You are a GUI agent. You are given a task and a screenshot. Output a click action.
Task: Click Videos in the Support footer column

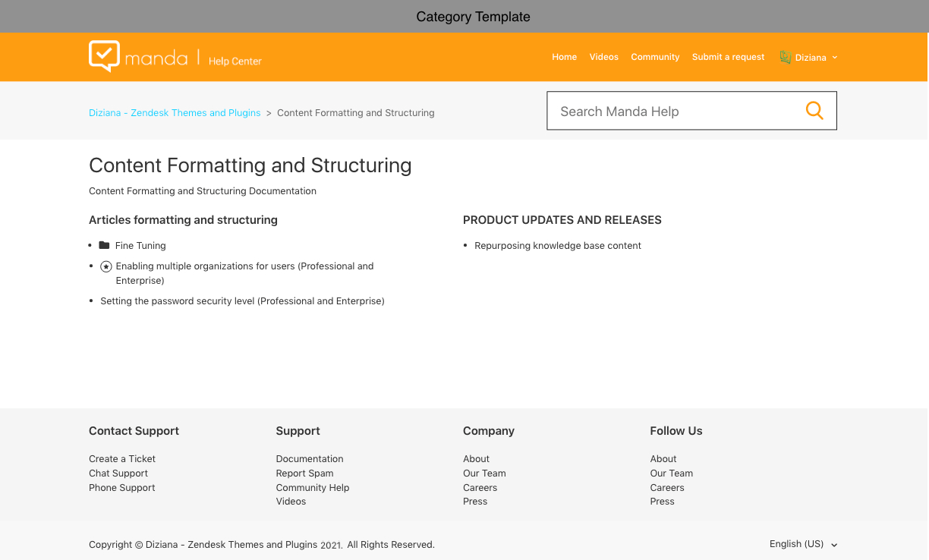coord(291,501)
